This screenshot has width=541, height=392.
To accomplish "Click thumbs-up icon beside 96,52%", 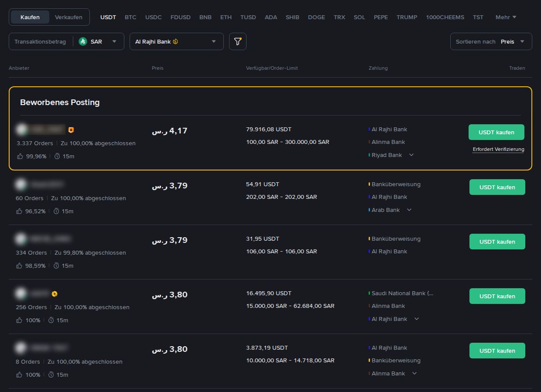I will [19, 211].
